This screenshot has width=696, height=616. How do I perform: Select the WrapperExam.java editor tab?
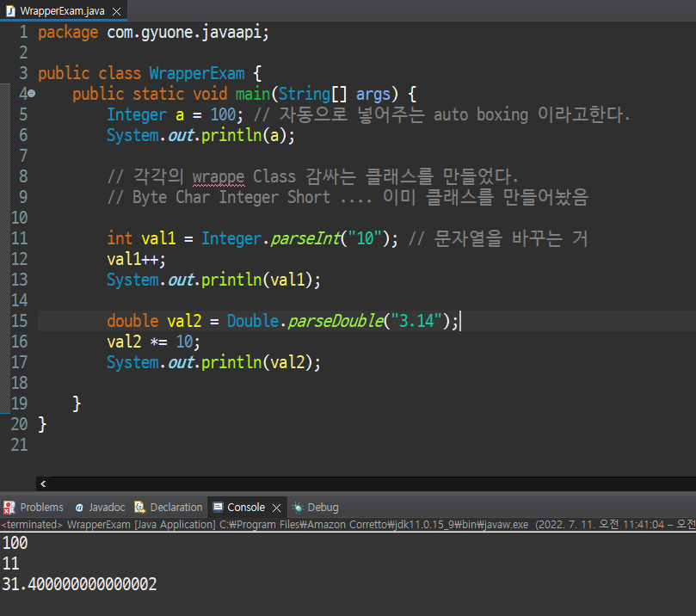(62, 11)
